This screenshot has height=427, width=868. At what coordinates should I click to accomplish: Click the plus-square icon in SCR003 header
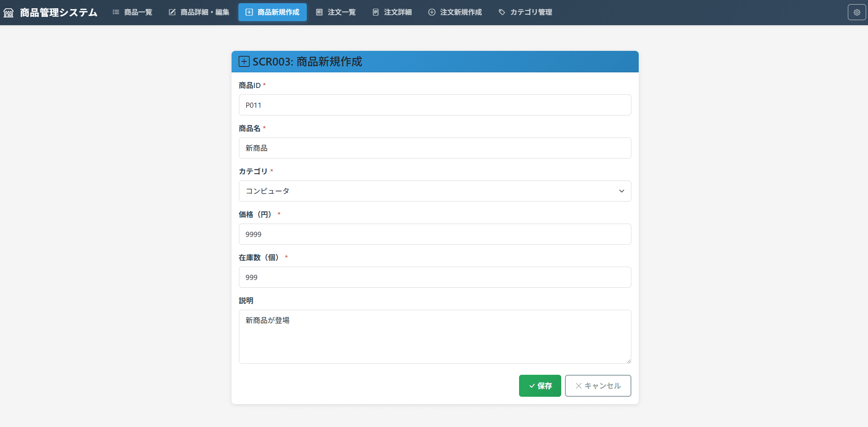(244, 62)
